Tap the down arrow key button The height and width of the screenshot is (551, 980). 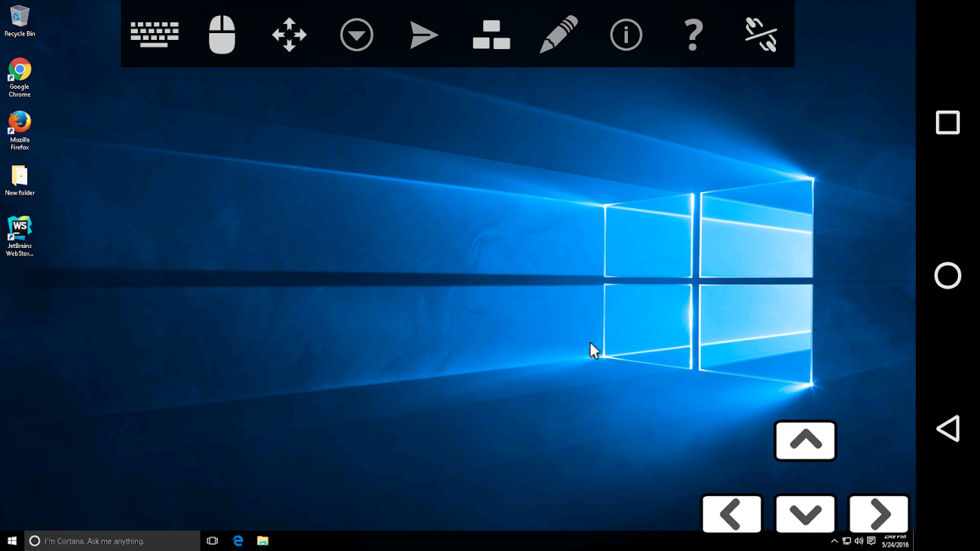805,514
